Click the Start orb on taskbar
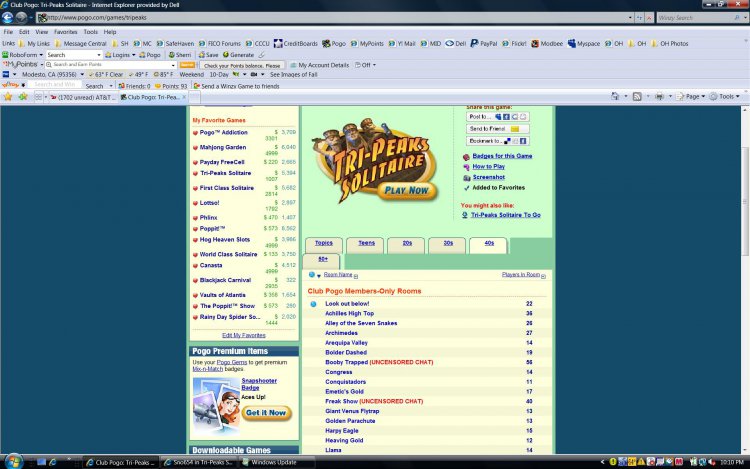Viewport: 750px width, 469px height. 13,461
